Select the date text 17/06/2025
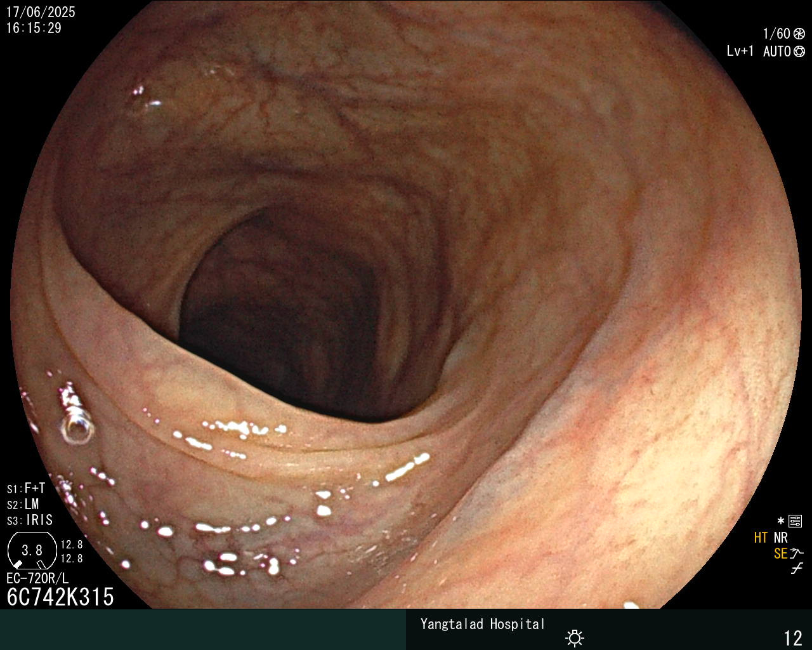 [41, 12]
